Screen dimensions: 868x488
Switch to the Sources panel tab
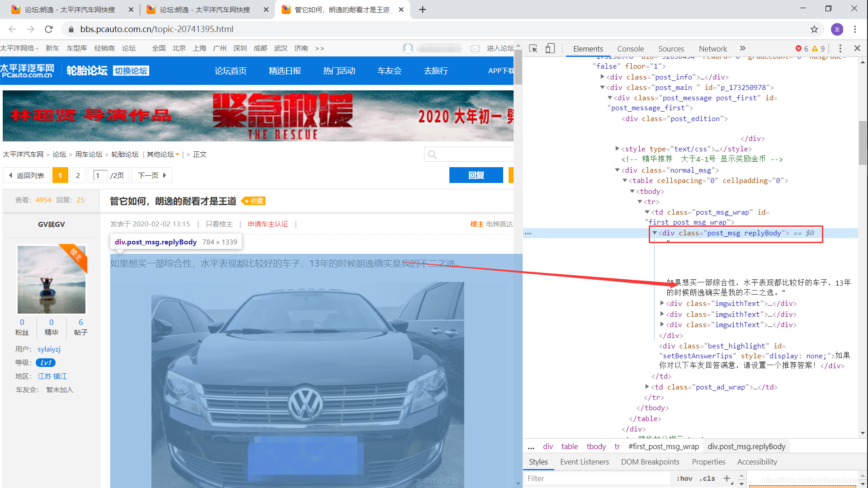tap(671, 48)
